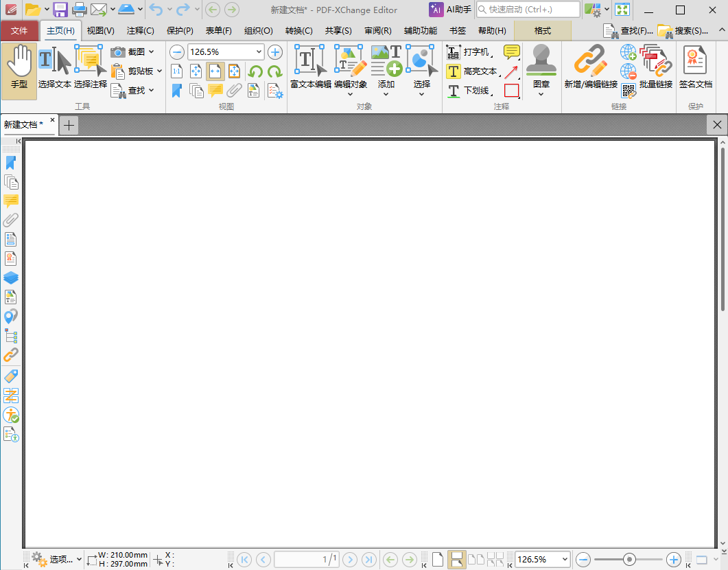This screenshot has width=728, height=570.
Task: Click Sign Document (签名文档)
Action: (x=695, y=67)
